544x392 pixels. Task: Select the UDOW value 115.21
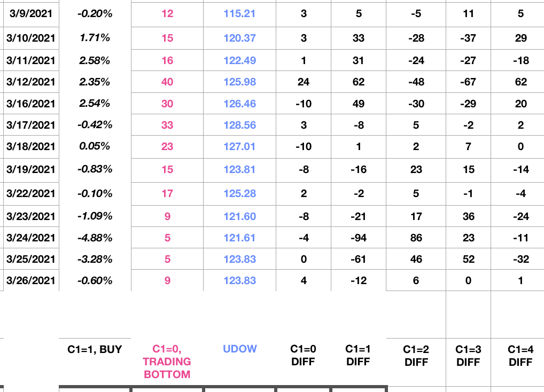click(240, 13)
